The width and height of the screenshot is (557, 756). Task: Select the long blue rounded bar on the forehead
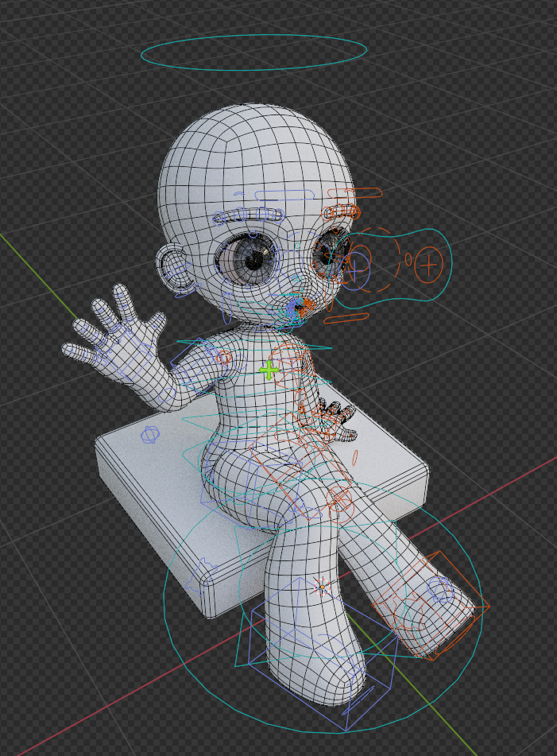(284, 196)
